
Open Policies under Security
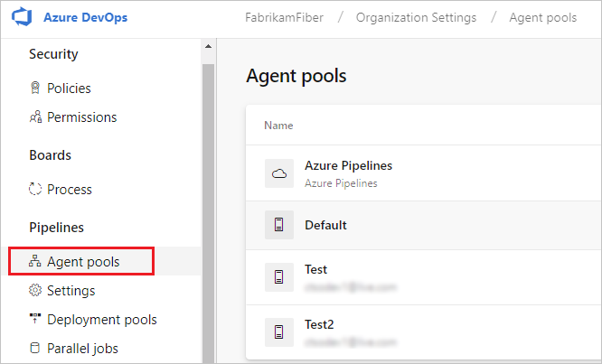69,89
